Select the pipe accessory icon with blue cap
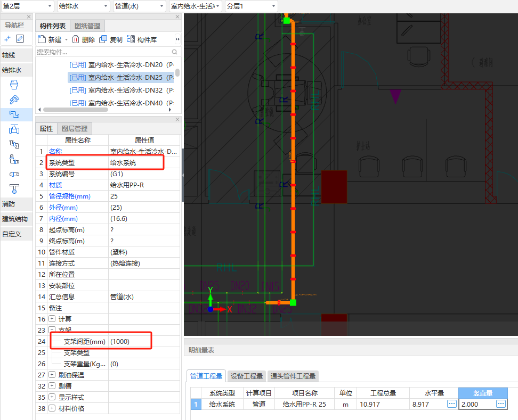 click(x=14, y=159)
